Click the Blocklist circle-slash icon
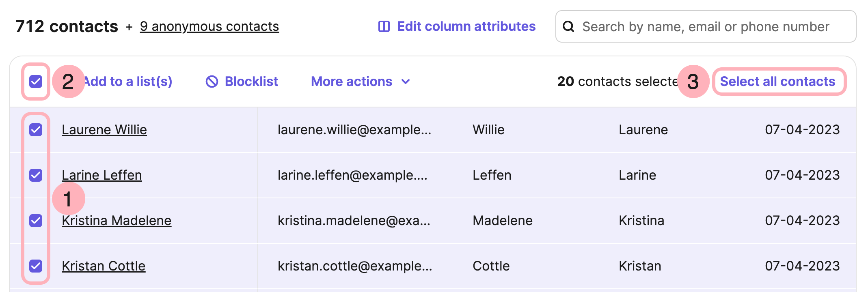The width and height of the screenshot is (868, 292). 212,82
